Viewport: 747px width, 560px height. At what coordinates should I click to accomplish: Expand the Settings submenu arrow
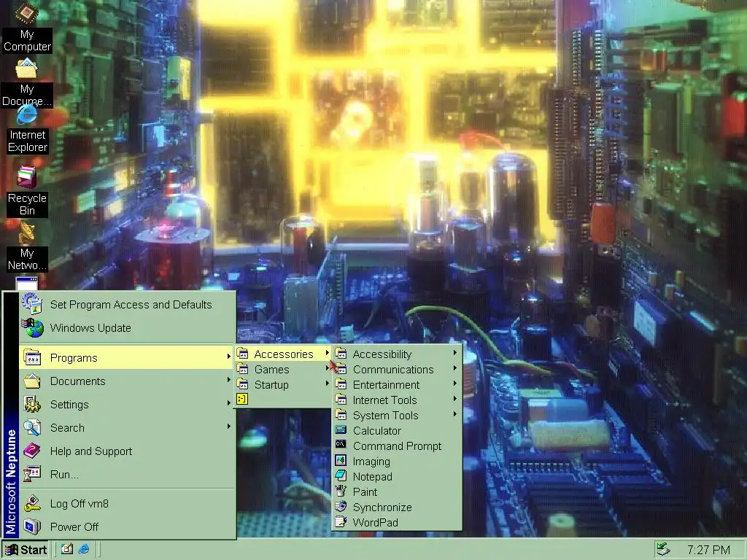coord(228,404)
